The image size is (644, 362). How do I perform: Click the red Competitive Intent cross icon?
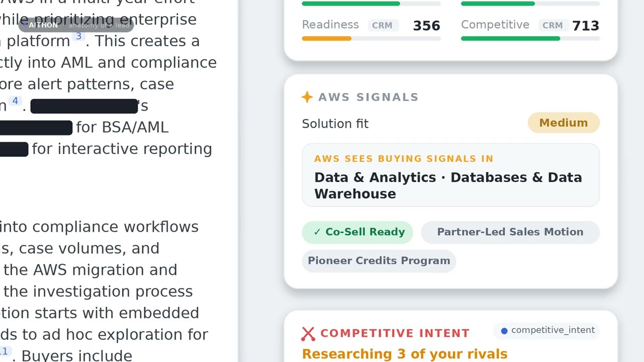[308, 333]
